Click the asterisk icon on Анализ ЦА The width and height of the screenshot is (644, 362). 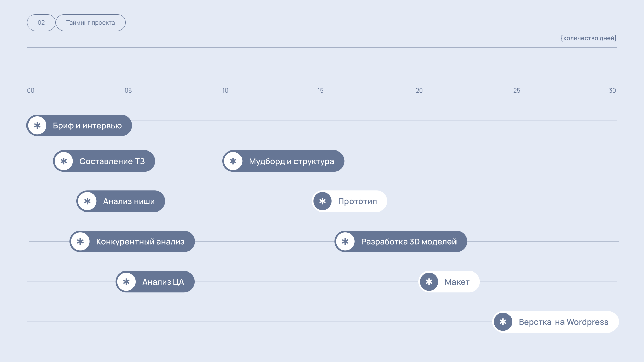(126, 282)
